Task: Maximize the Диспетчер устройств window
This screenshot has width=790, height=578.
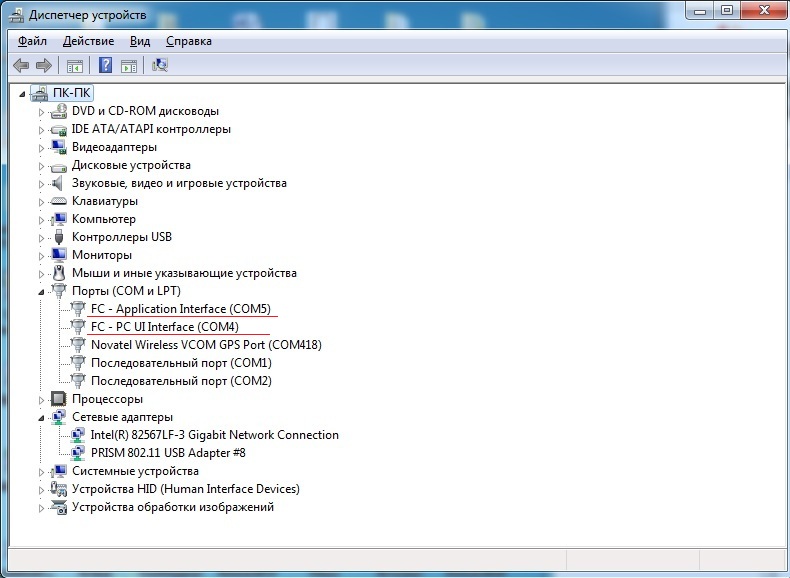Action: [727, 11]
